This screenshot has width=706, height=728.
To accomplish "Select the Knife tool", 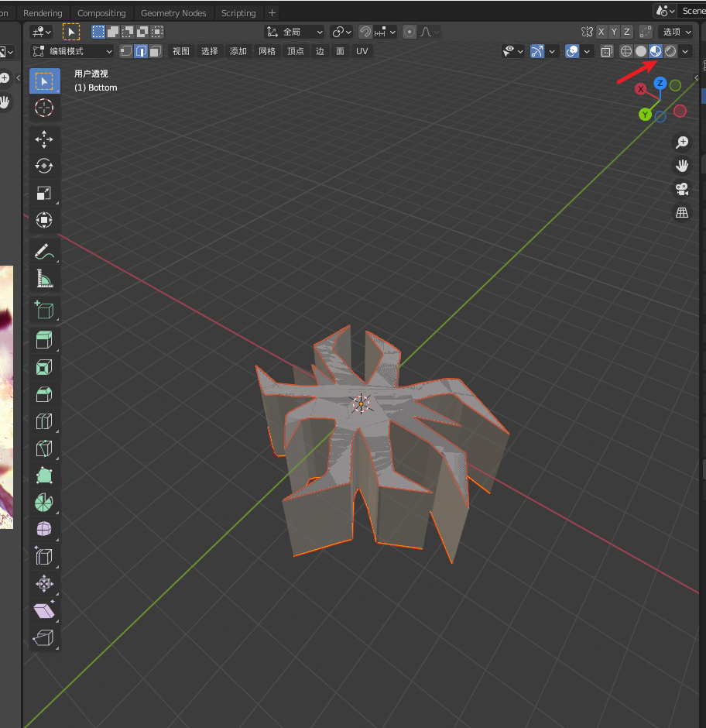I will pyautogui.click(x=45, y=448).
